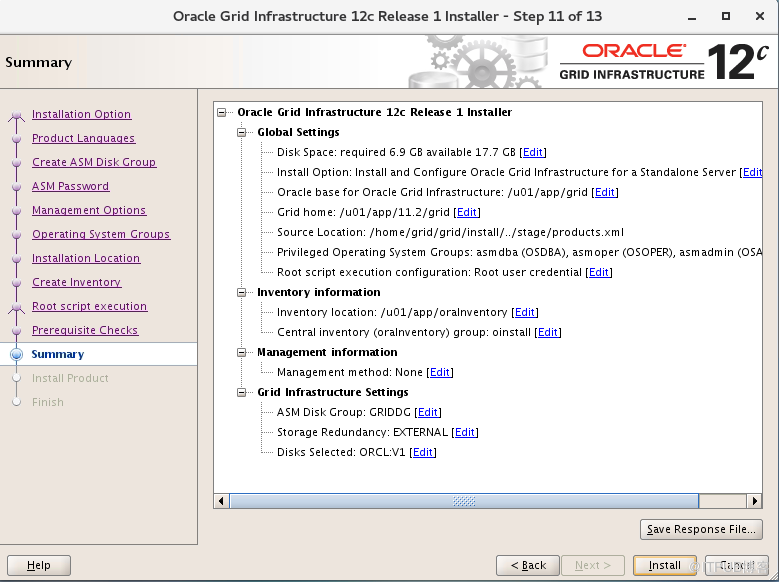
Task: Open Operating System Groups step
Action: [101, 234]
